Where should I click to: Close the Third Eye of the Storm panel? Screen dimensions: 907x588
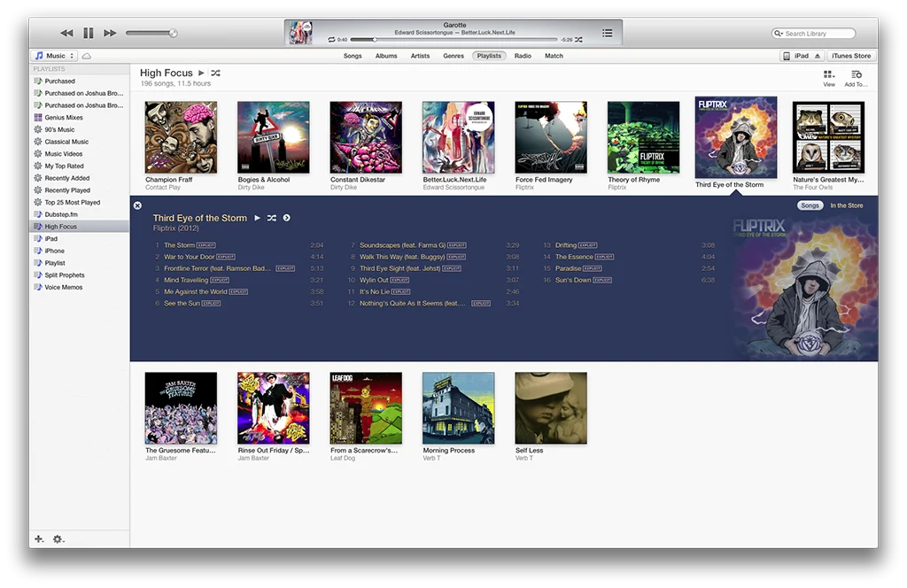[137, 205]
